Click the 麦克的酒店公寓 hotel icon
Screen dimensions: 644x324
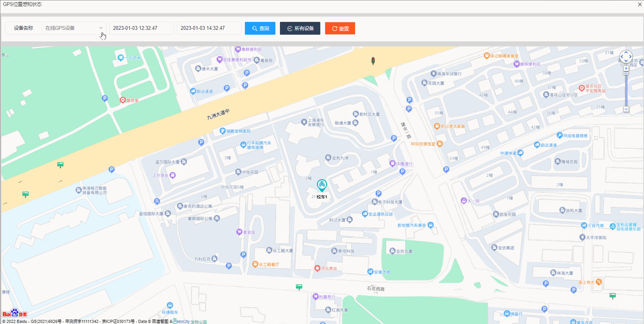click(180, 206)
